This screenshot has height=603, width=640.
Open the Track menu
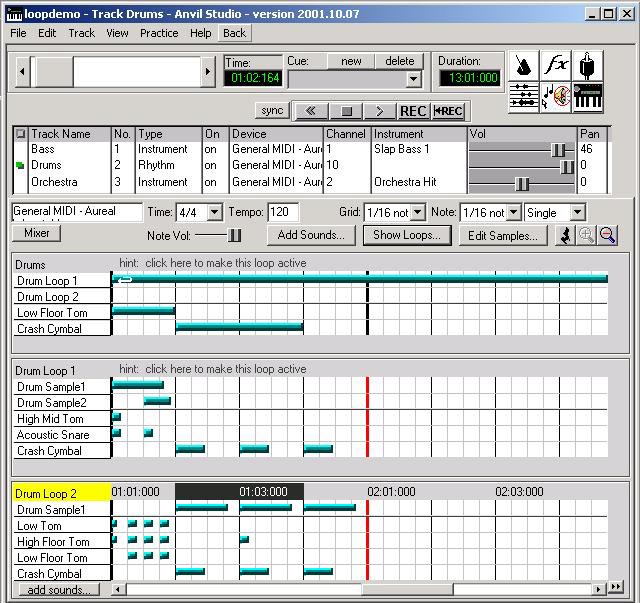[82, 33]
